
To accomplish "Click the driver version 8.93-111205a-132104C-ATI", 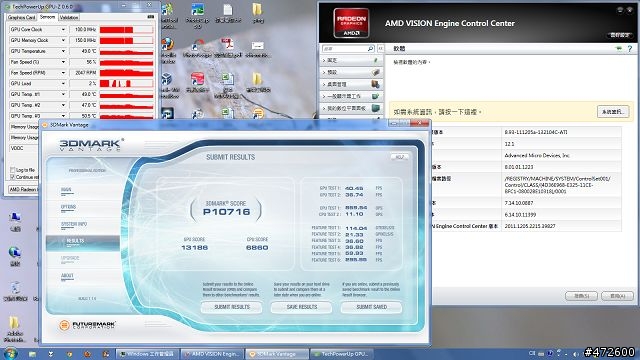I will 536,132.
